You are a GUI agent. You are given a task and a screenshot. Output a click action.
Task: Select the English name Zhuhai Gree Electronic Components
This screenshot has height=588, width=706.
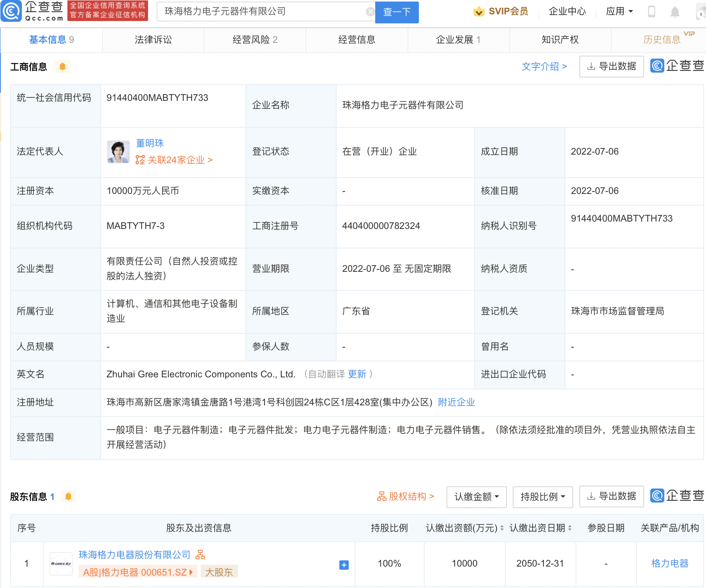tap(201, 374)
